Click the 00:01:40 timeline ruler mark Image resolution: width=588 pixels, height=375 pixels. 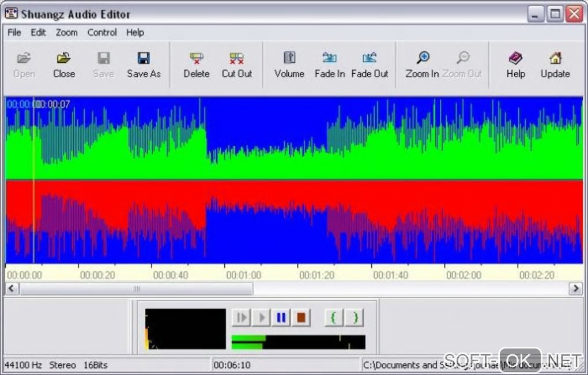pos(390,275)
